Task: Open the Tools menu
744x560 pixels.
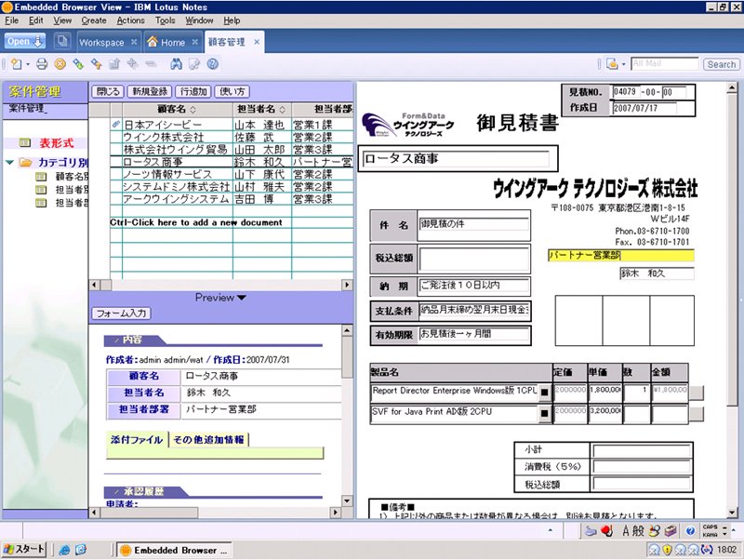Action: click(x=166, y=20)
